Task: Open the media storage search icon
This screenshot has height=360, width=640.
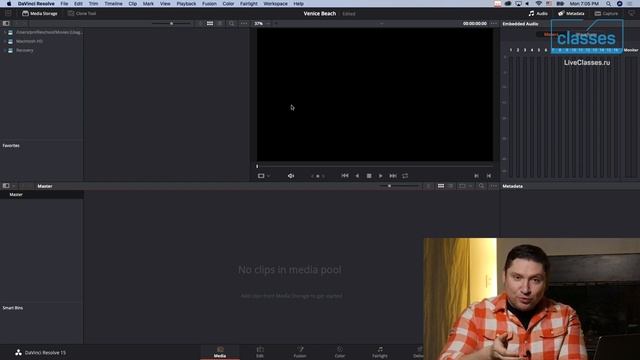Action: (x=231, y=24)
